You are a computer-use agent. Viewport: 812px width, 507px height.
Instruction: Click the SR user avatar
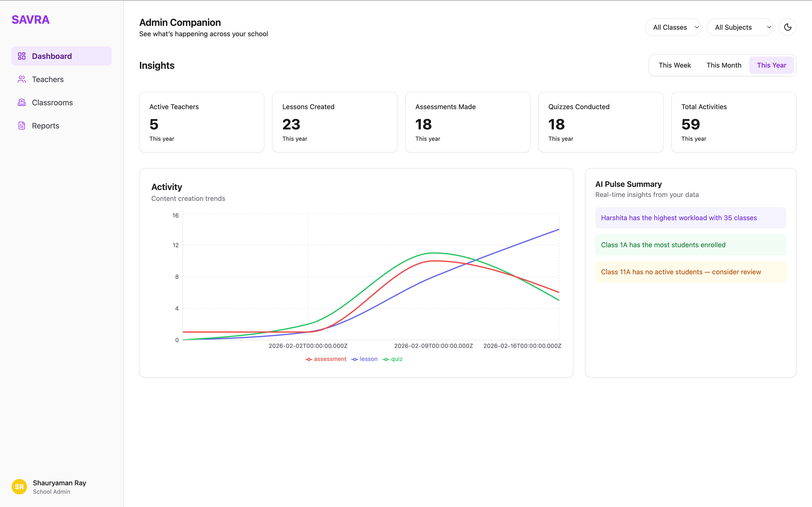pos(19,486)
